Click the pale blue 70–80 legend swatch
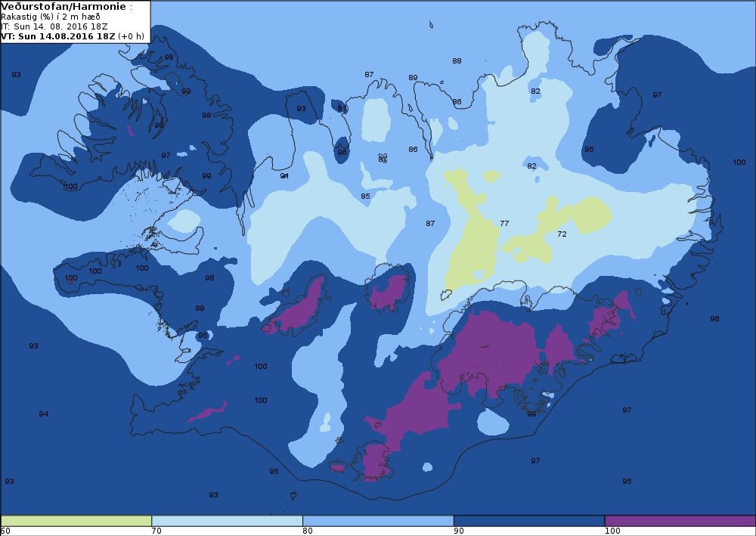756x536 pixels. coord(227,521)
